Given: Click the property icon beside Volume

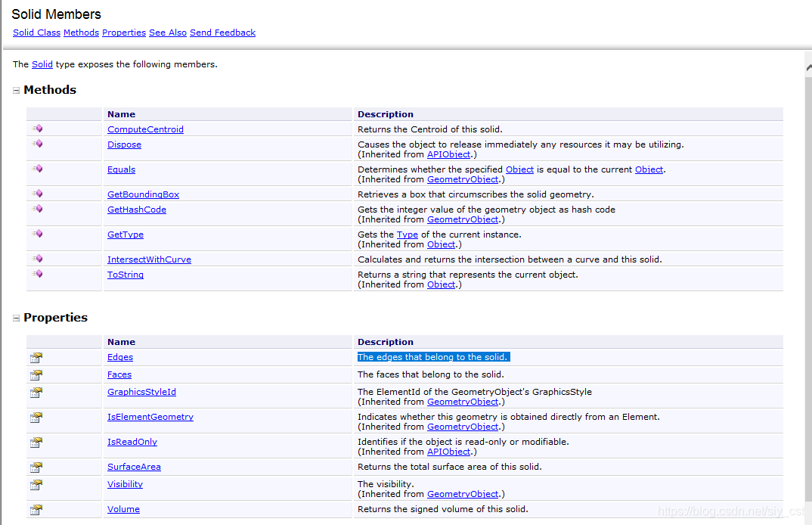Looking at the screenshot, I should coord(36,509).
